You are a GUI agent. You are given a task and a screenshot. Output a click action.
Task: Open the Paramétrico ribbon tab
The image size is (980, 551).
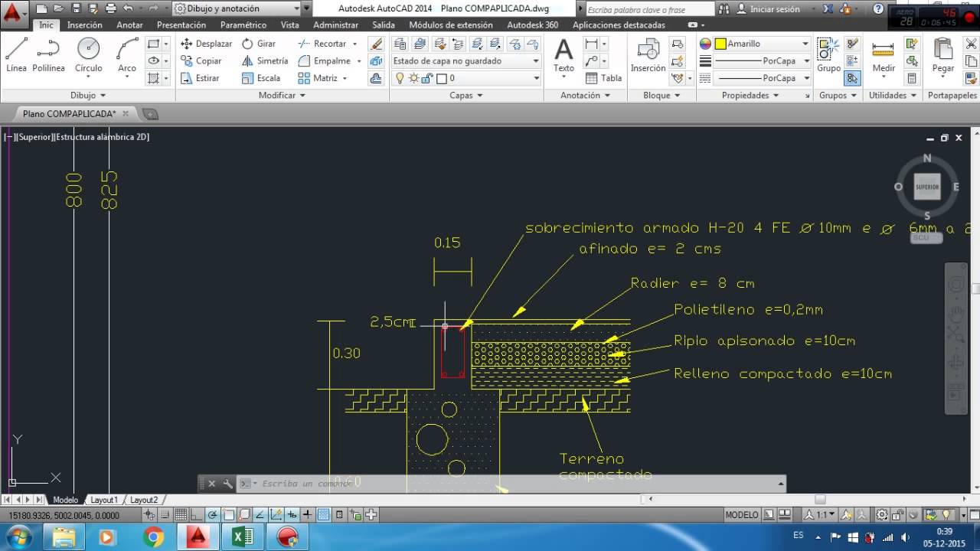pos(243,25)
